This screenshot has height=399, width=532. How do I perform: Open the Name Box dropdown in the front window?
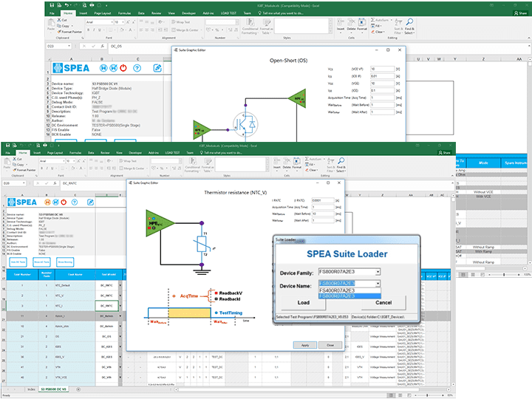point(24,183)
